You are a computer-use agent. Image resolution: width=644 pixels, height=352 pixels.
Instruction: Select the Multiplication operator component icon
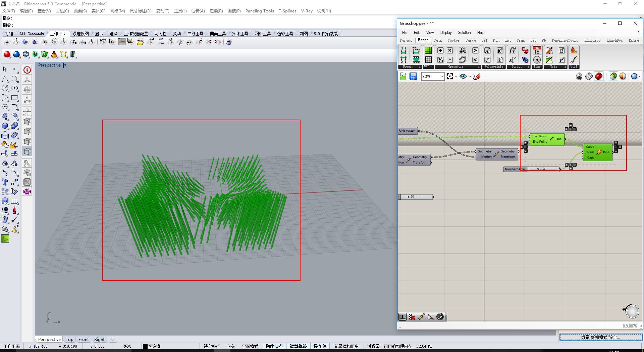point(450,50)
